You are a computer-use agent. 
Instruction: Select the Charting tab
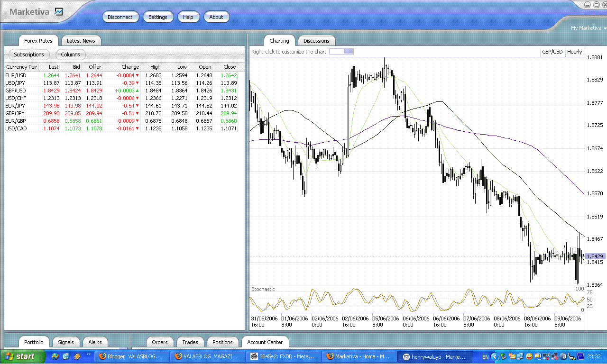click(x=279, y=41)
